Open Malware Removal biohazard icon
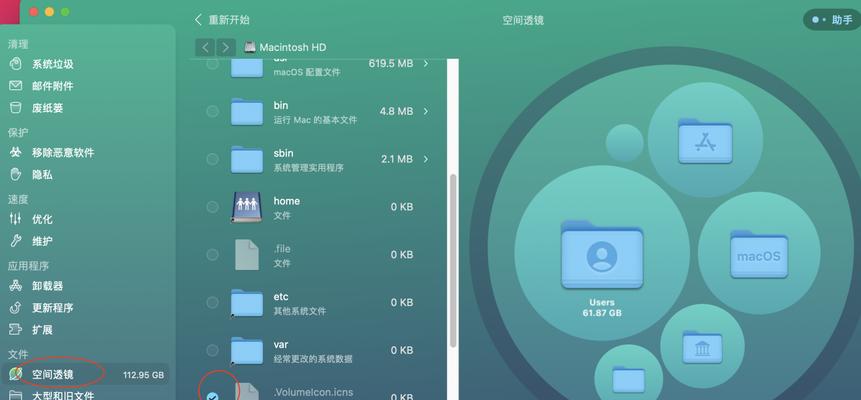Image resolution: width=861 pixels, height=400 pixels. tap(15, 152)
